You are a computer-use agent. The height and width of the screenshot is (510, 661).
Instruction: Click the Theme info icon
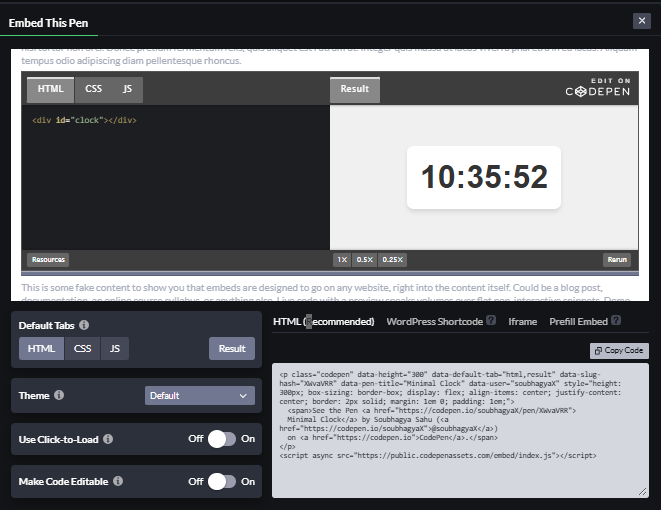click(59, 395)
